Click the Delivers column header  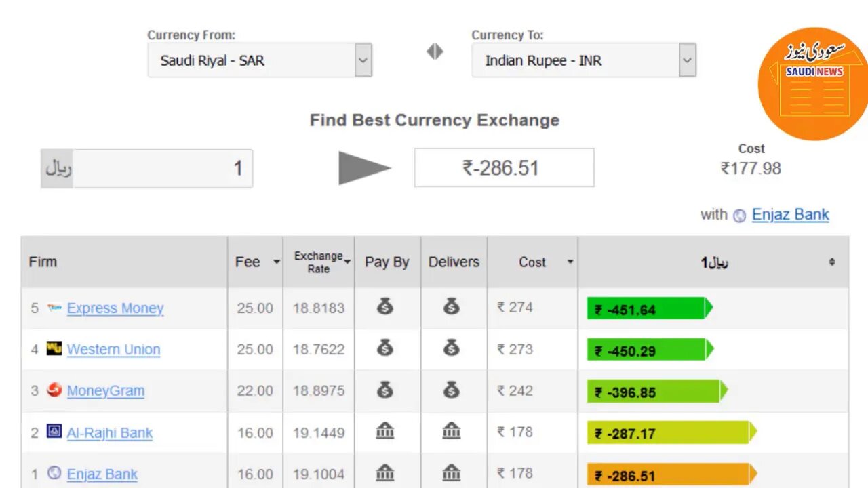point(454,262)
